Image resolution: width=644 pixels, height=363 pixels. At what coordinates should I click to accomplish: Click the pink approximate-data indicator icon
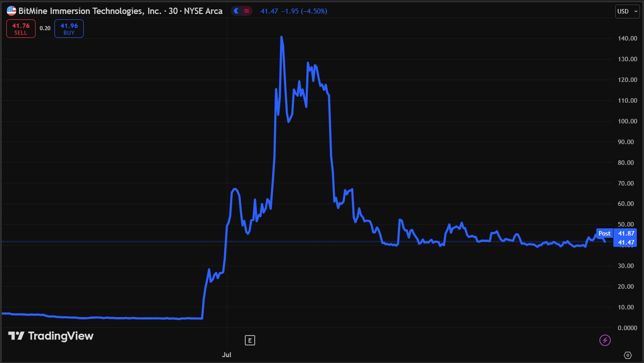(x=247, y=11)
